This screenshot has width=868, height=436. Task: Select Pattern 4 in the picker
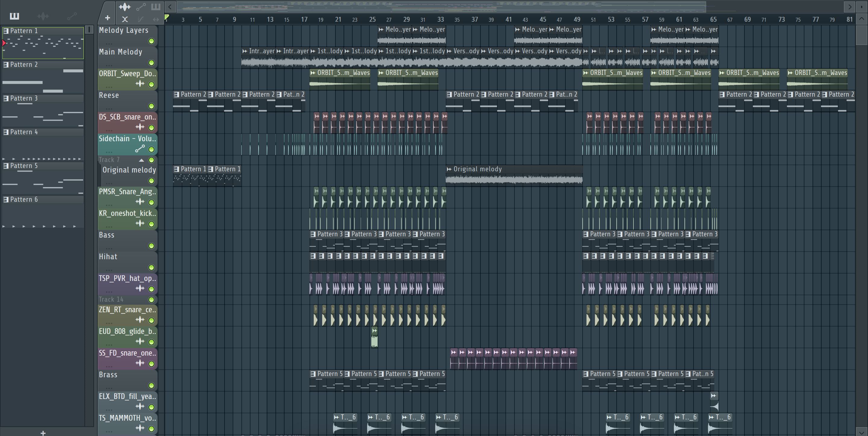(x=43, y=144)
